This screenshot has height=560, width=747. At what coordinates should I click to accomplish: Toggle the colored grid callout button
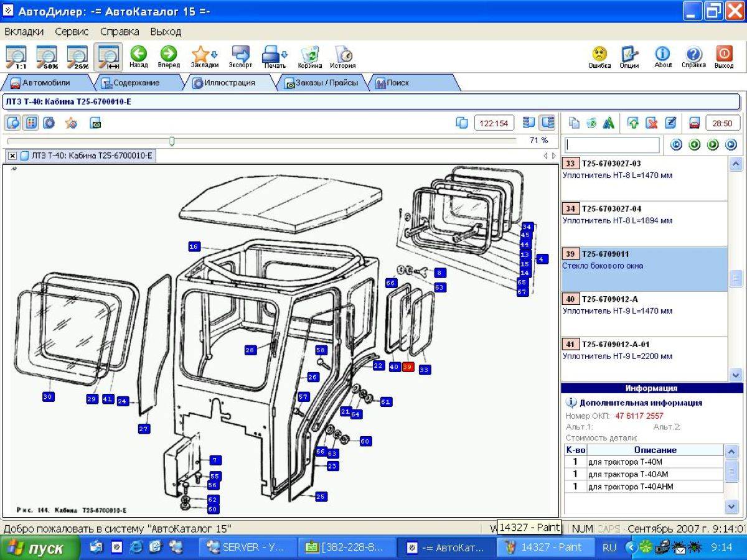click(x=31, y=123)
